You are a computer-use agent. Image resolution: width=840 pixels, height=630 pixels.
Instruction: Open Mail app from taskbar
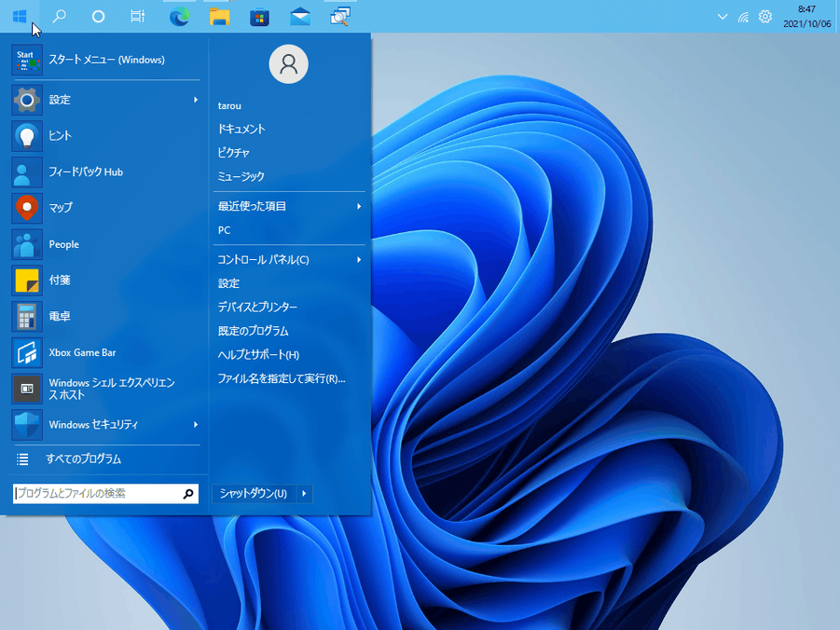click(300, 17)
